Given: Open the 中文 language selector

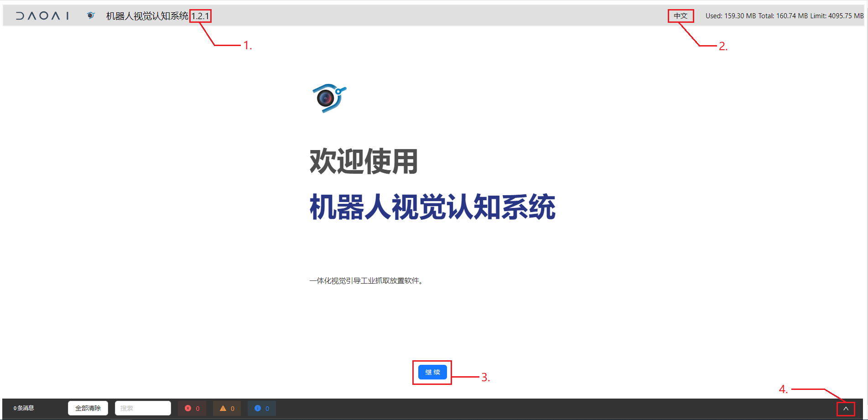Looking at the screenshot, I should click(x=681, y=16).
